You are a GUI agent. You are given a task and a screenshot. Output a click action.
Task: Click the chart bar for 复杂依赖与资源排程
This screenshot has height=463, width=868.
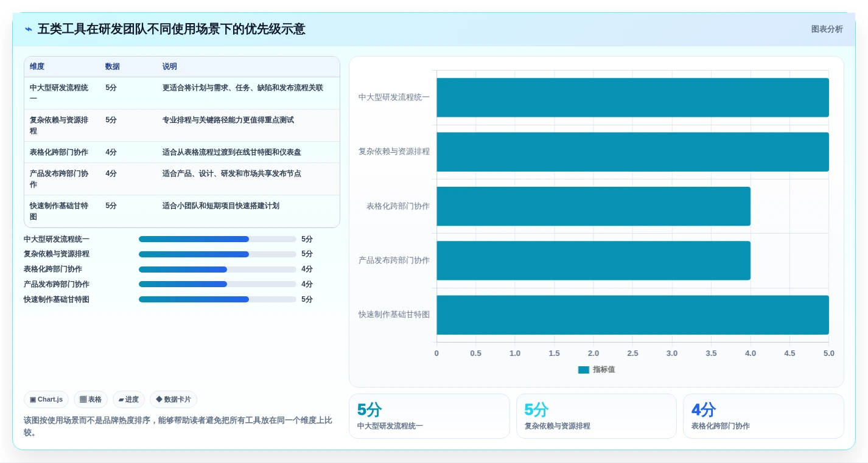tap(632, 151)
